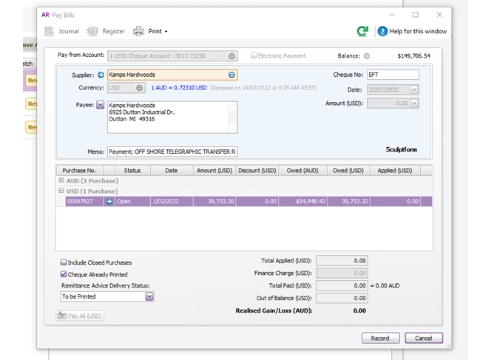Click the Discount cell for 00007927
This screenshot has width=480, height=360.
tap(257, 201)
